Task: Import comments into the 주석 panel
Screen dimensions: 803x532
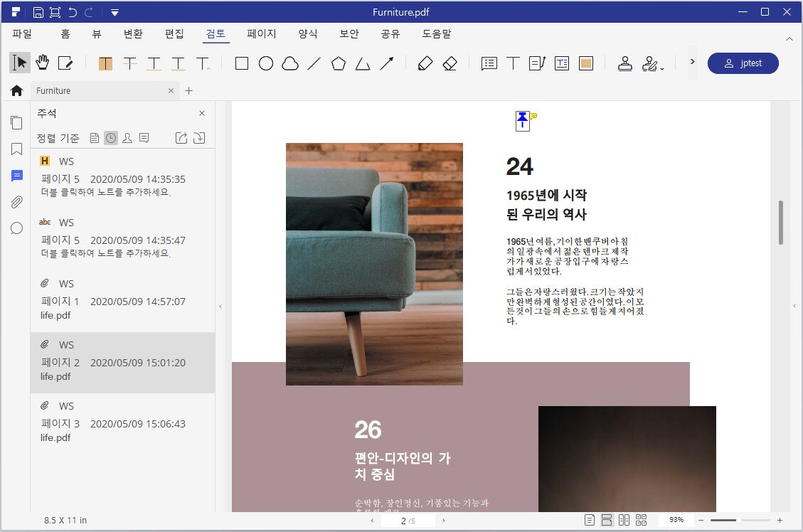Action: 199,138
